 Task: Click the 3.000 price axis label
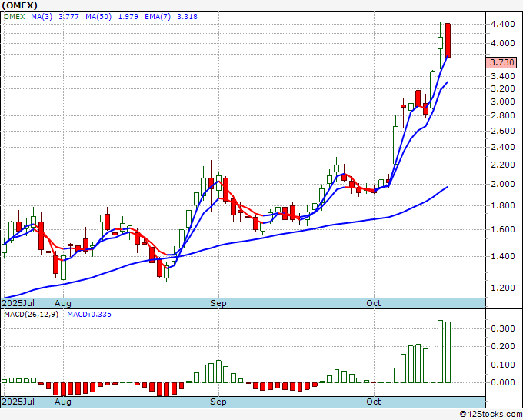coord(503,102)
